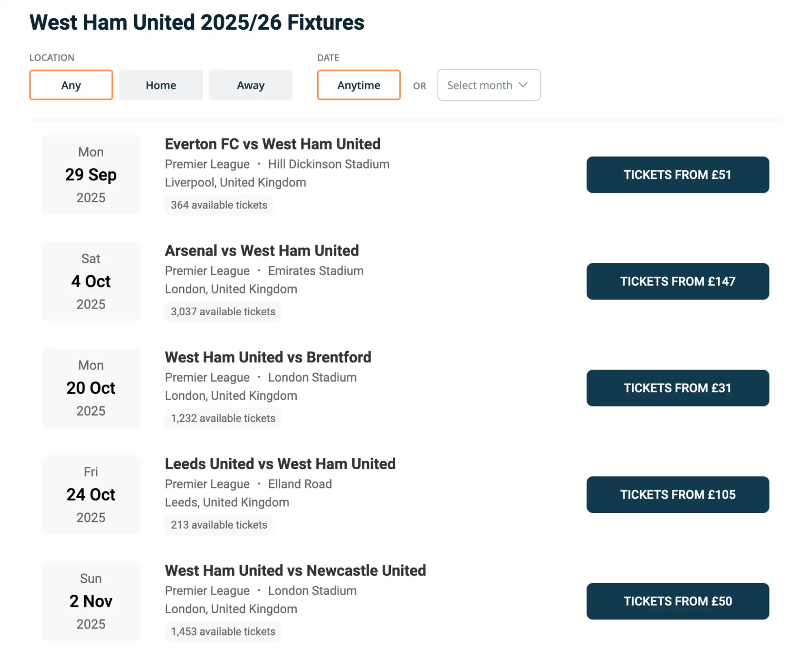Screen dimensions: 812x655
Task: Click the 1,453 available tickets badge
Action: (x=223, y=631)
